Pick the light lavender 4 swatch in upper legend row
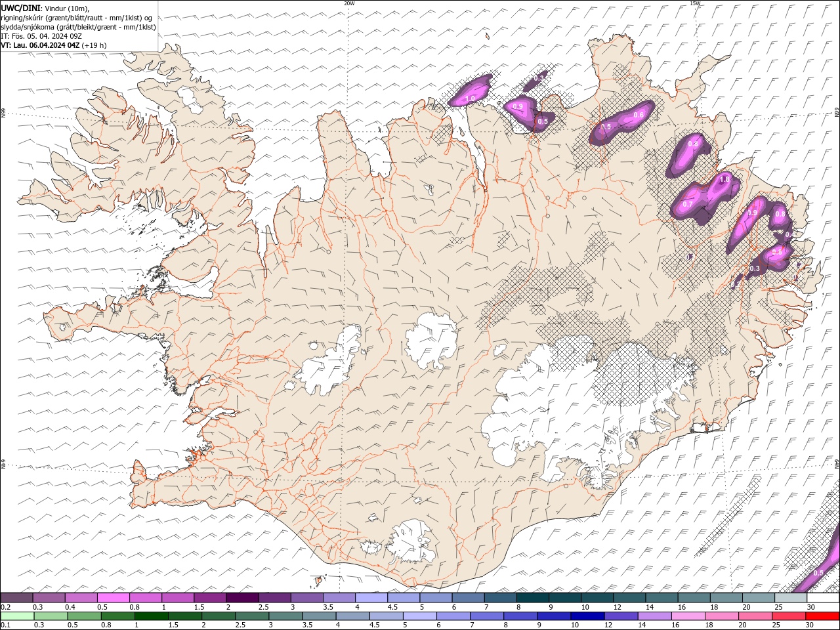This screenshot has height=630, width=840. pyautogui.click(x=371, y=598)
